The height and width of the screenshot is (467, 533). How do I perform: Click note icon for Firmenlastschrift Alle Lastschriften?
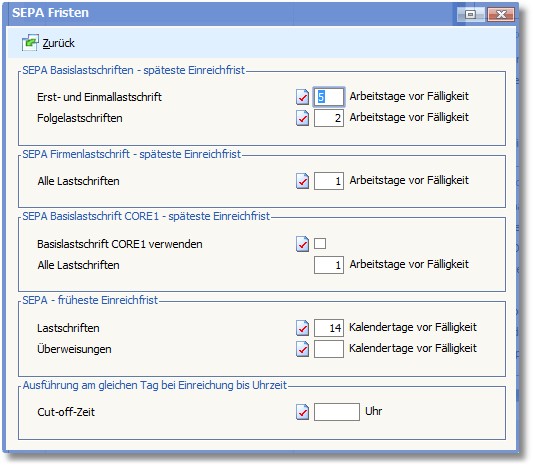[302, 181]
